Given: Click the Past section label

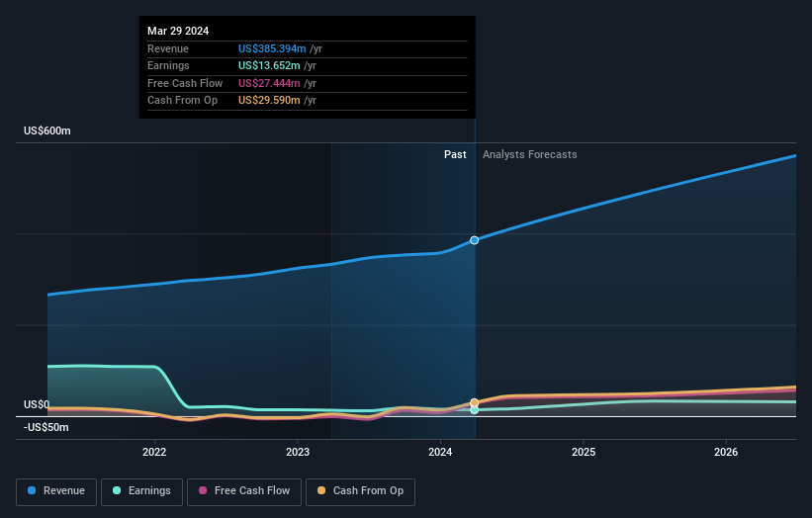Looking at the screenshot, I should [x=455, y=155].
